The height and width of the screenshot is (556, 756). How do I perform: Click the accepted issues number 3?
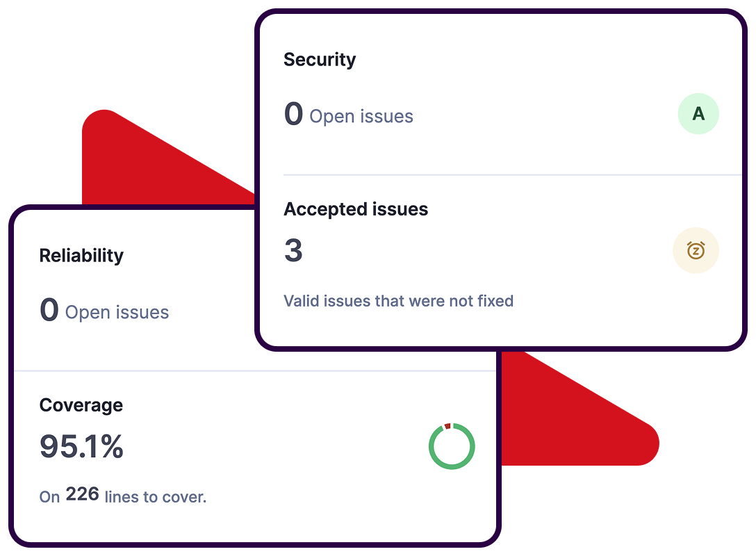(x=293, y=251)
